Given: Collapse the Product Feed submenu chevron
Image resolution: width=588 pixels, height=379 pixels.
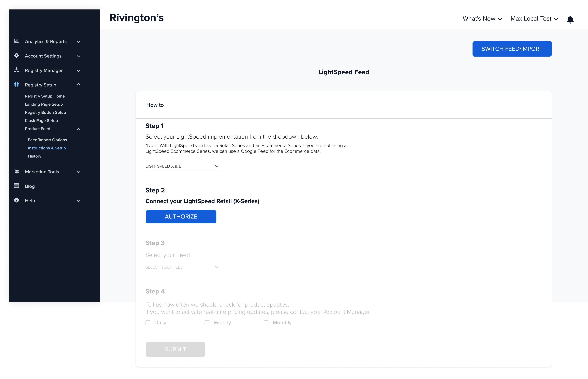Looking at the screenshot, I should pyautogui.click(x=78, y=129).
